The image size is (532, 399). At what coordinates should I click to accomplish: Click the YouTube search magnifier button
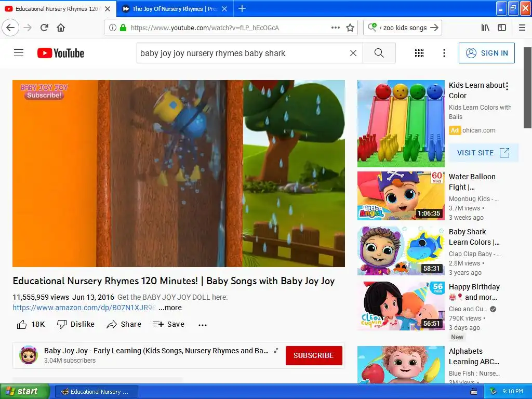click(379, 53)
